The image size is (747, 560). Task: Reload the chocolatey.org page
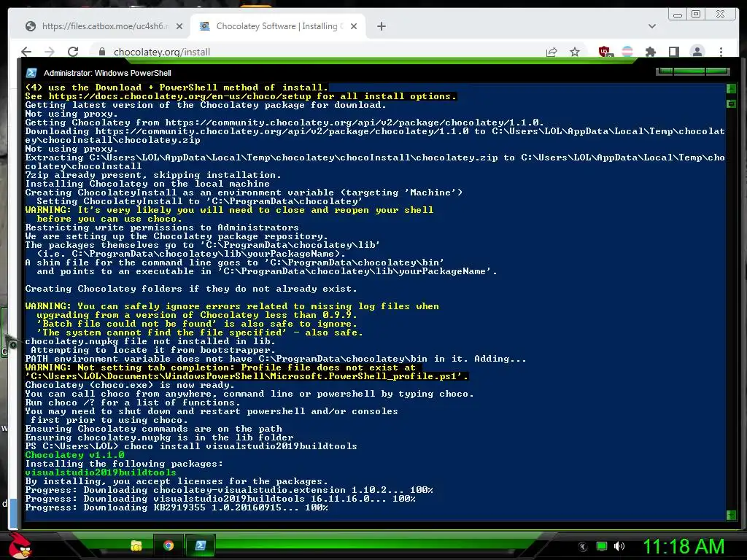73,52
